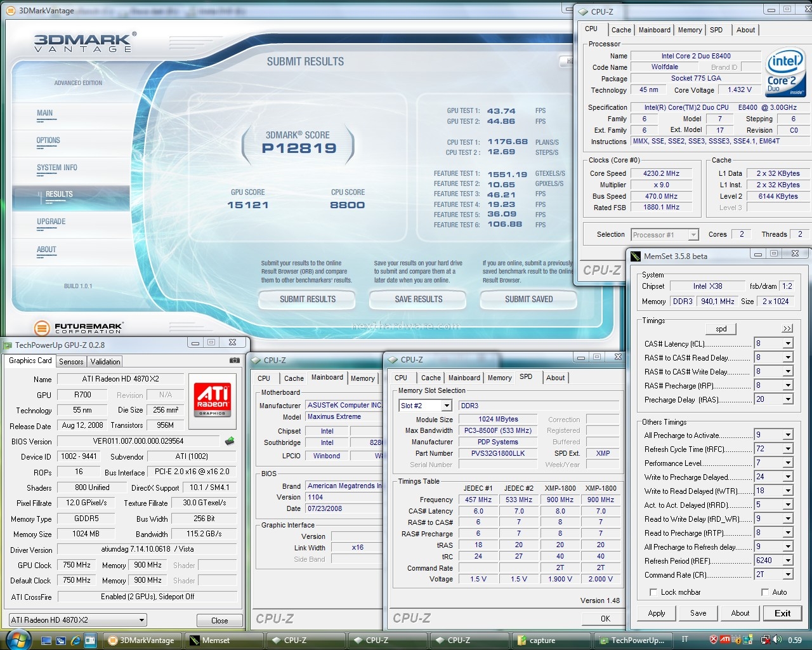Click the SUBMIT SAVED button
The width and height of the screenshot is (812, 650).
click(x=529, y=299)
